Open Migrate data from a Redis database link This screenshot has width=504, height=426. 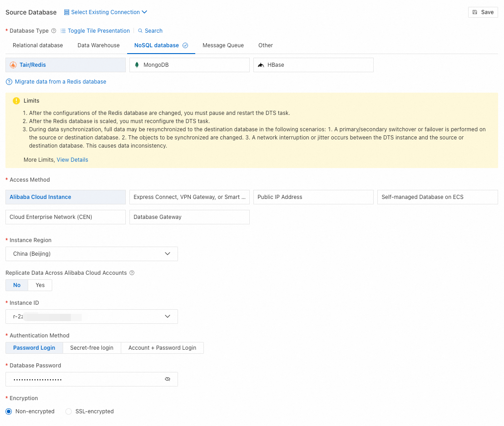[60, 82]
